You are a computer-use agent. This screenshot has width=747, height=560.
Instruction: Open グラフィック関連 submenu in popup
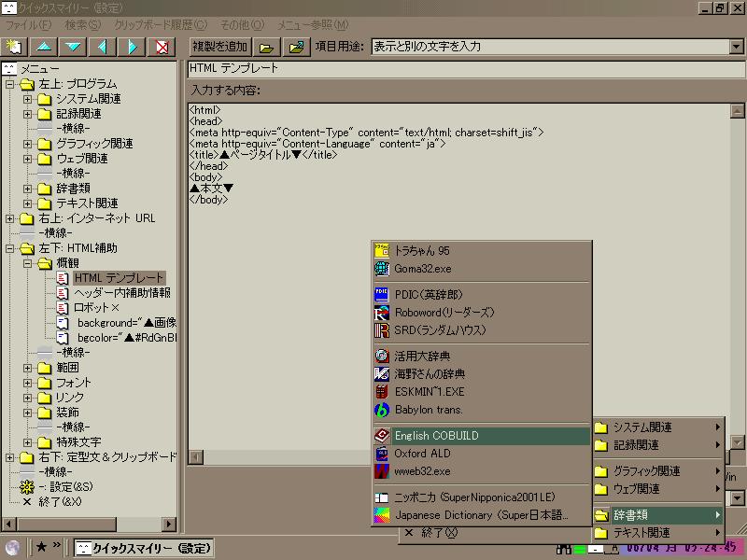tap(658, 471)
